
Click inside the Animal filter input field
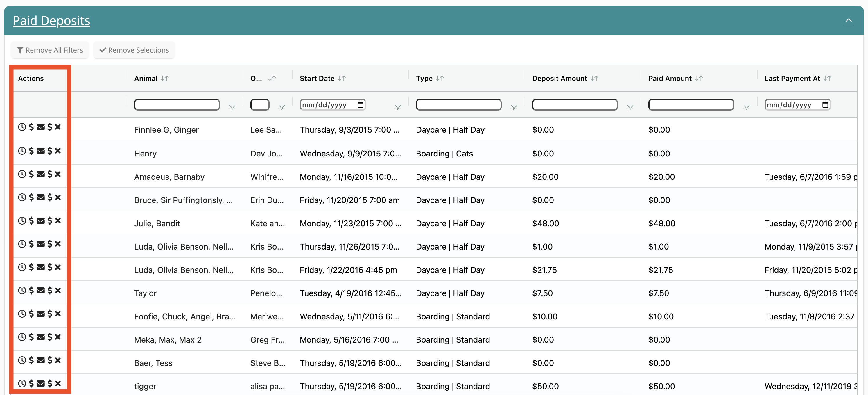coord(177,105)
